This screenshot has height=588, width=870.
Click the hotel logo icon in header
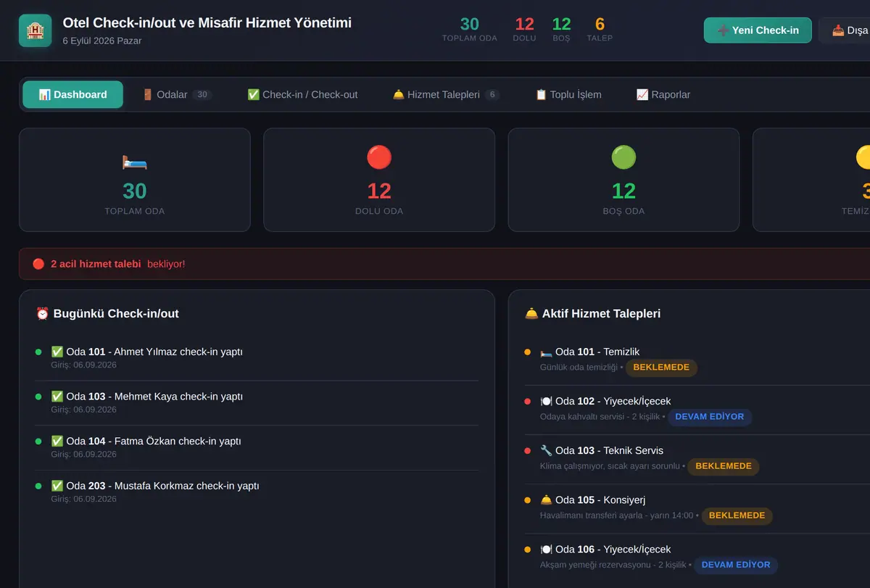point(36,30)
